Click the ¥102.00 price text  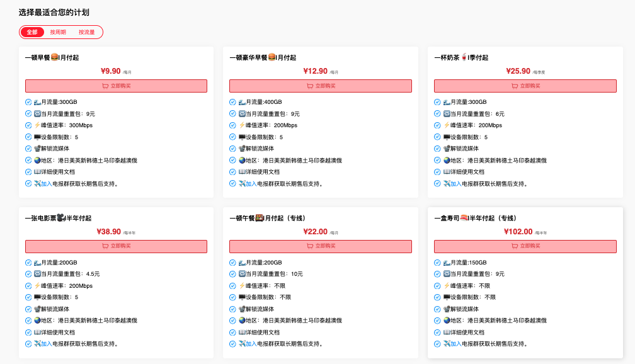(518, 232)
